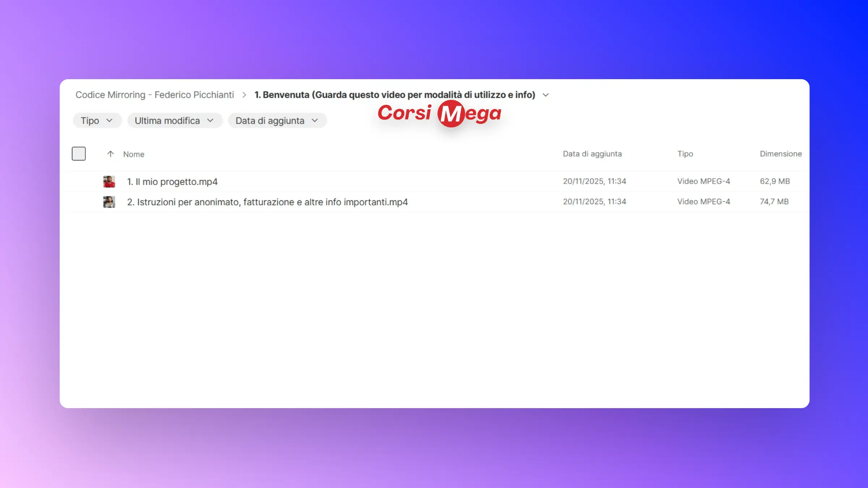The width and height of the screenshot is (868, 488).
Task: Sort by Data di aggiunta column header
Action: point(592,154)
